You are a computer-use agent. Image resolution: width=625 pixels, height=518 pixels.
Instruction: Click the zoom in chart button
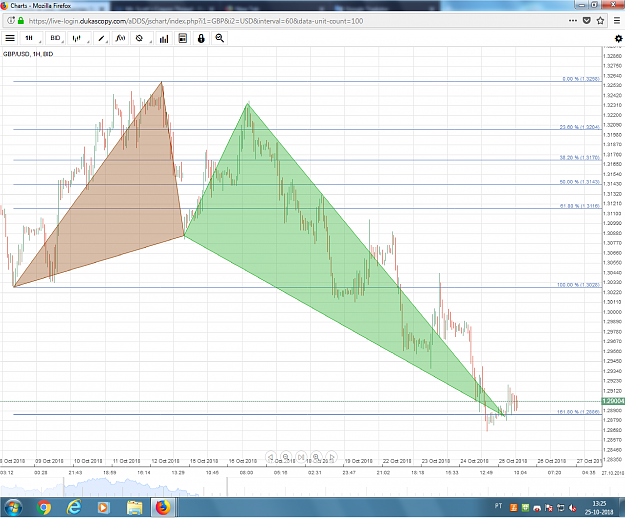click(x=316, y=457)
